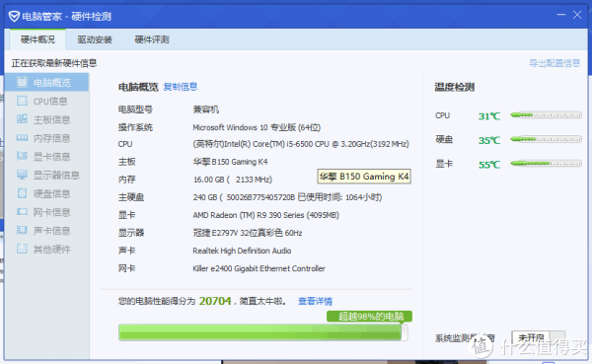
Task: Select the 电脑概览 sidebar icon
Action: click(23, 82)
